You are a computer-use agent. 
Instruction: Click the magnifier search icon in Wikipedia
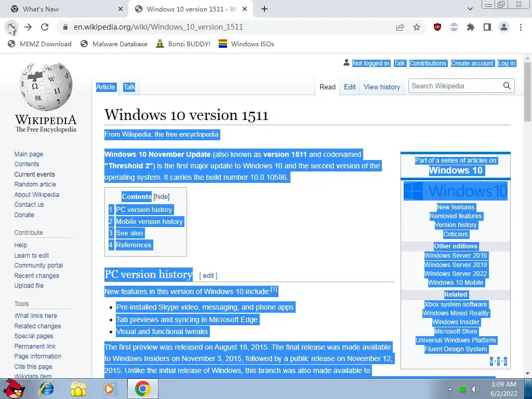(507, 86)
